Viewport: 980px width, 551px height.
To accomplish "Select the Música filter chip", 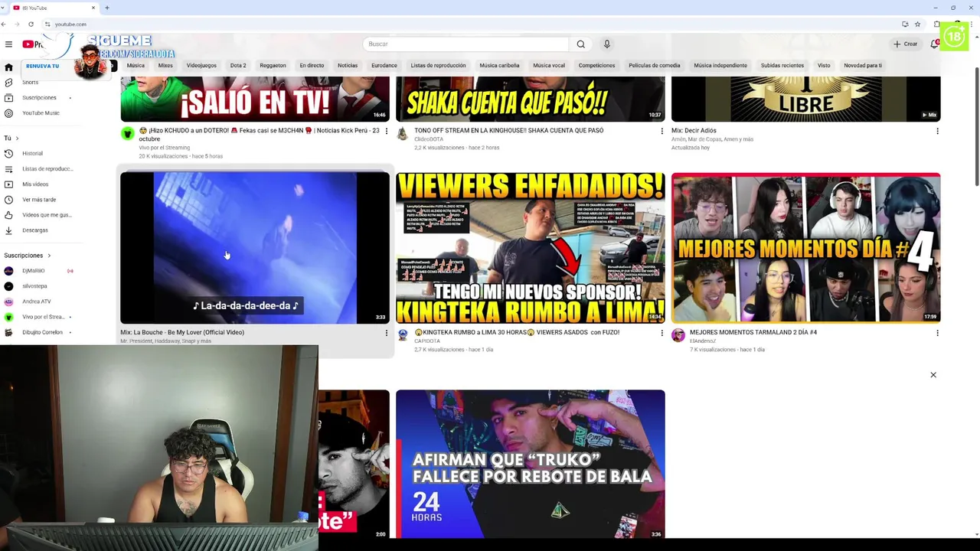I will pyautogui.click(x=136, y=66).
